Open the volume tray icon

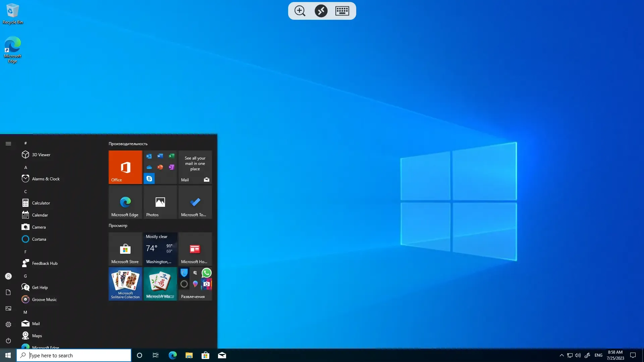tap(578, 355)
